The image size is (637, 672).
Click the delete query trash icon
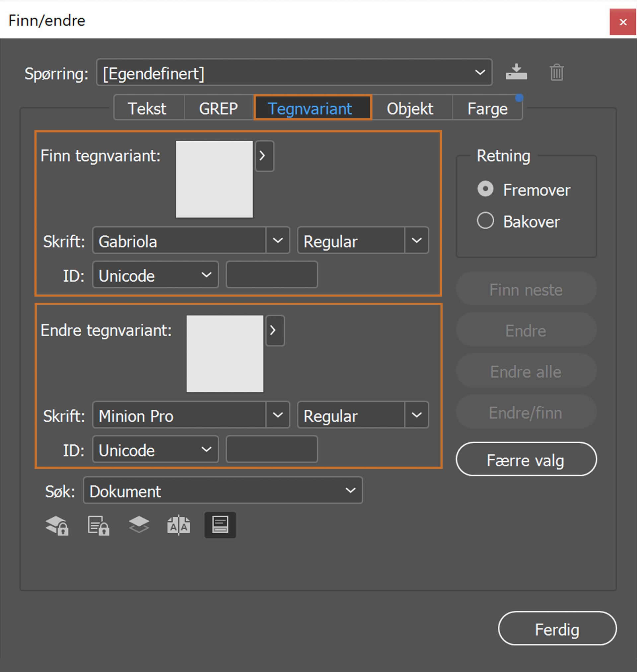[x=556, y=72]
